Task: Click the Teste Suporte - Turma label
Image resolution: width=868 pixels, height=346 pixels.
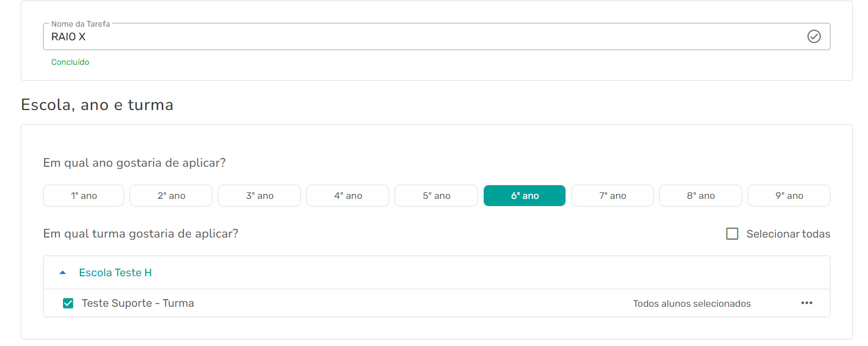Action: (x=138, y=303)
